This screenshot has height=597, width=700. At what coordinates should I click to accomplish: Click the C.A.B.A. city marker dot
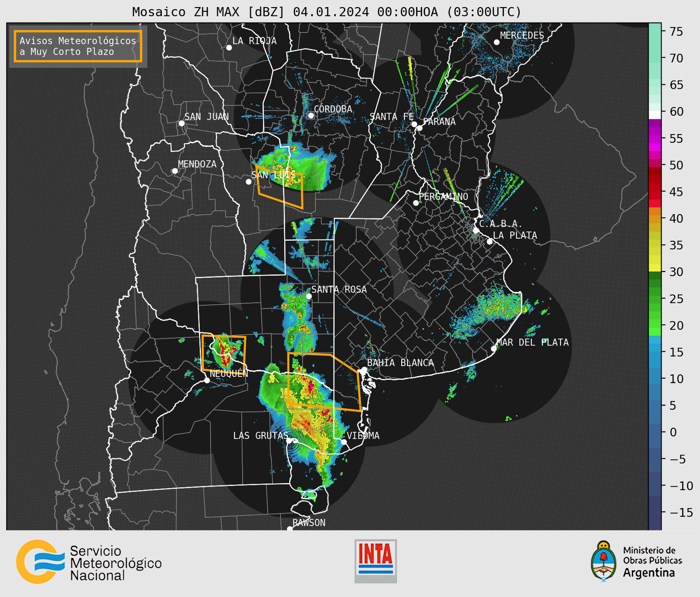tap(476, 230)
